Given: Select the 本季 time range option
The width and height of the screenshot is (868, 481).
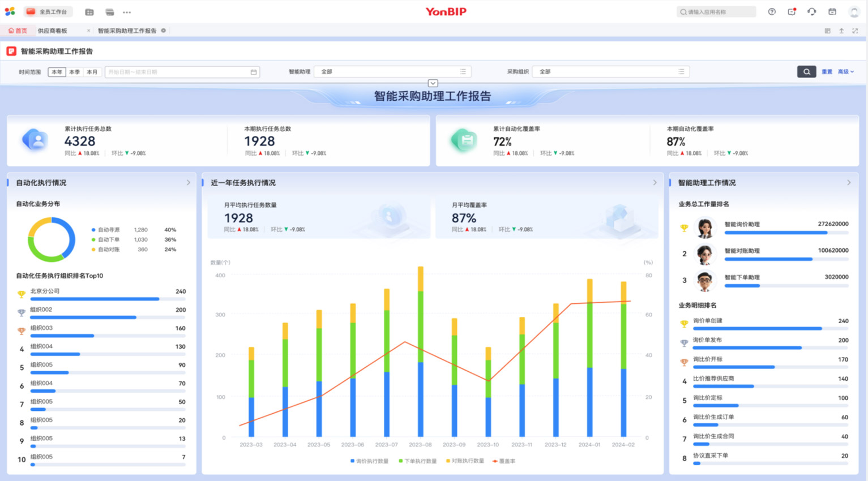Looking at the screenshot, I should tap(74, 72).
